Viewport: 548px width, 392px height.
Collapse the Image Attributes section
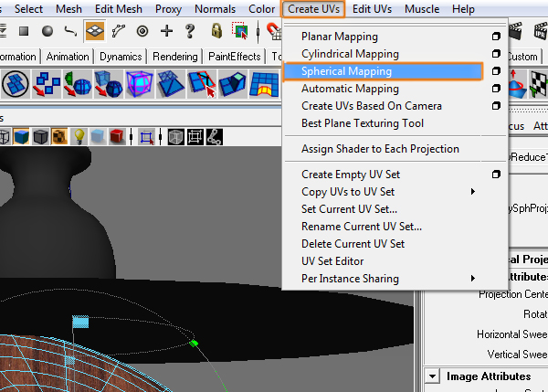coord(432,376)
